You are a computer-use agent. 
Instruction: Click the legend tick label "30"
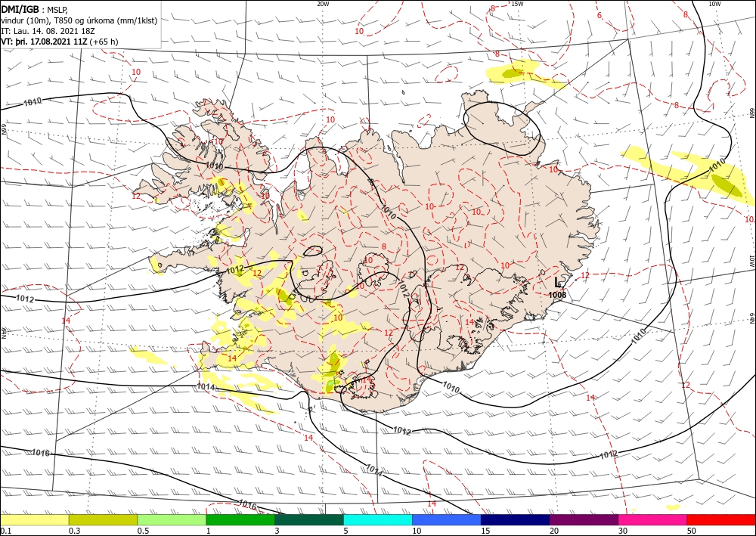point(623,531)
